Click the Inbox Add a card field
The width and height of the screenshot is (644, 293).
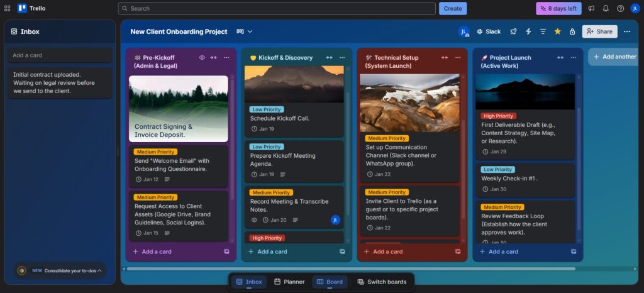60,55
